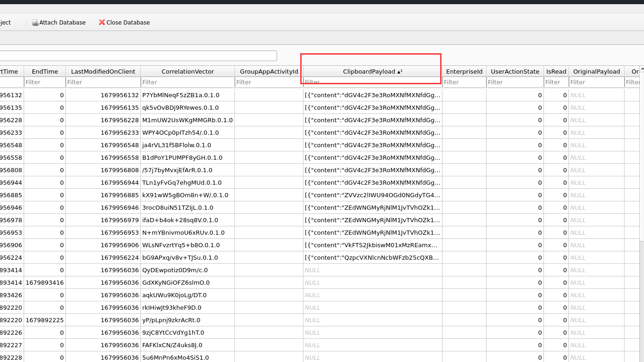
Task: Select cell TLn1yFvGq7ehgMUd.0.1.0
Action: pyautogui.click(x=188, y=182)
